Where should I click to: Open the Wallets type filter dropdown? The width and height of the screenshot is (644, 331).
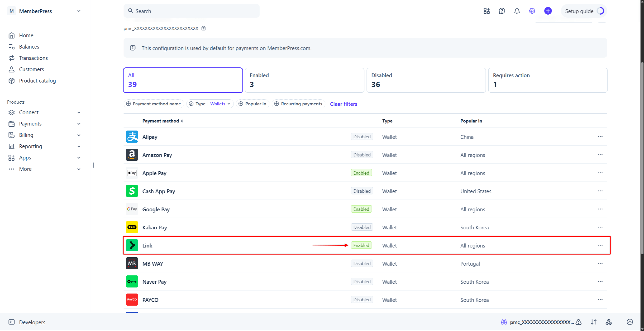pos(220,104)
